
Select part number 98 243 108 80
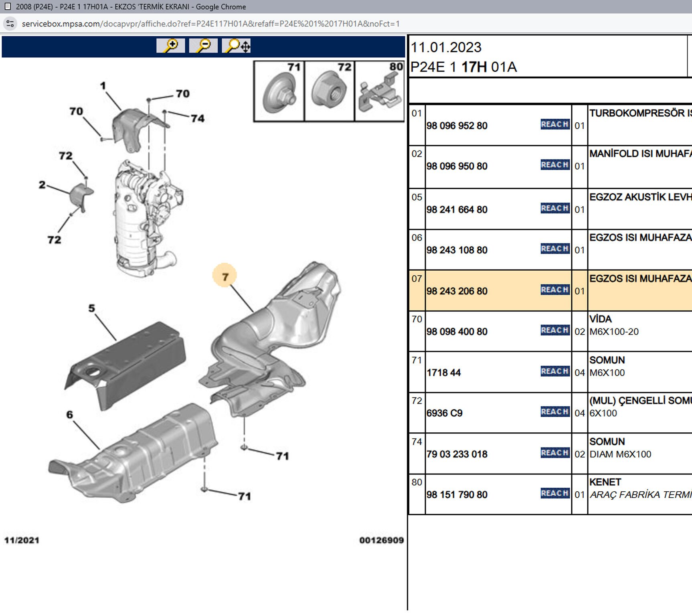point(457,250)
